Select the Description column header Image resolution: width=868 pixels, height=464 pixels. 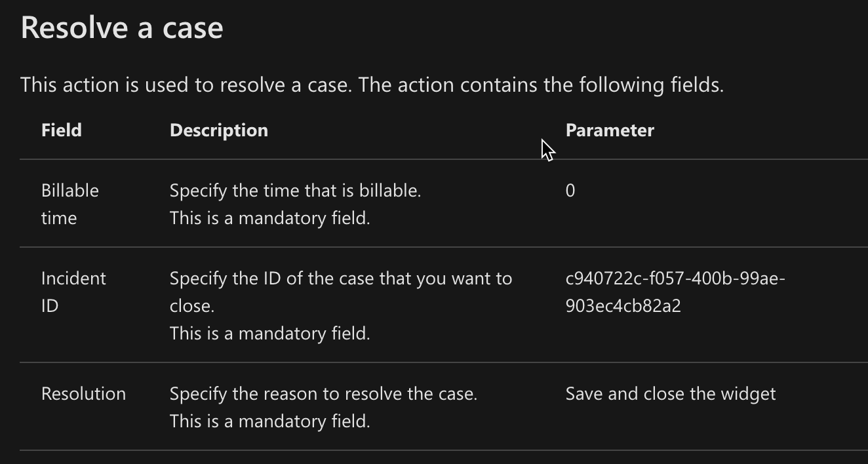[219, 130]
